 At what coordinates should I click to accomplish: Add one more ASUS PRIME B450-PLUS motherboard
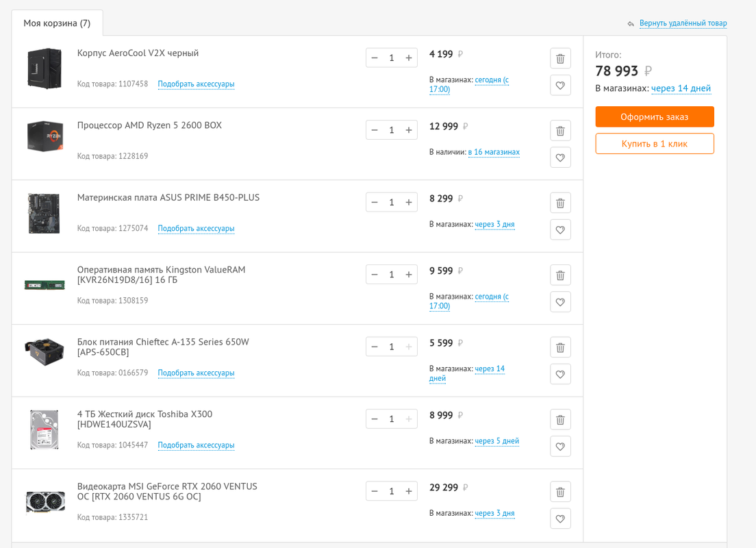408,203
